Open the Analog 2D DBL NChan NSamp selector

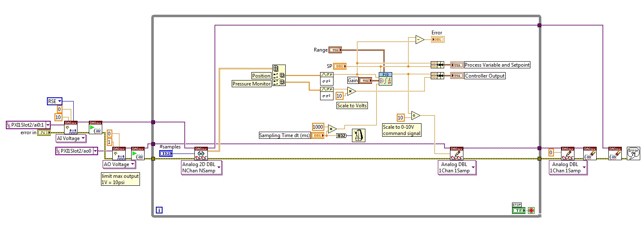click(201, 168)
